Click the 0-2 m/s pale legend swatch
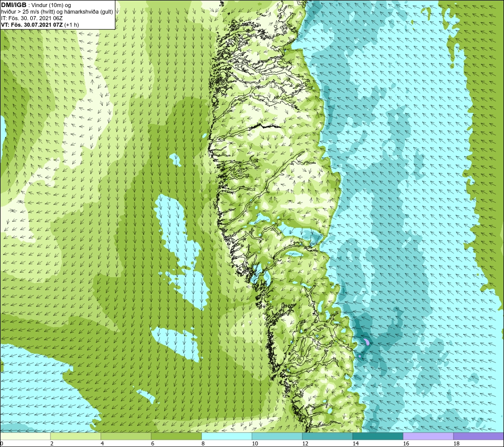Viewport: 504px width, 447px height. [x=25, y=436]
